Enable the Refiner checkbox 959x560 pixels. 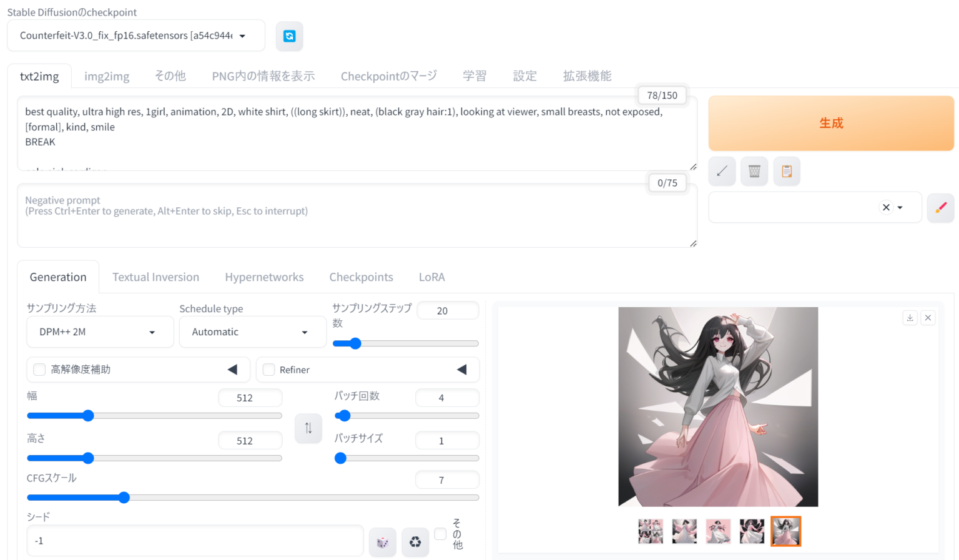[268, 370]
